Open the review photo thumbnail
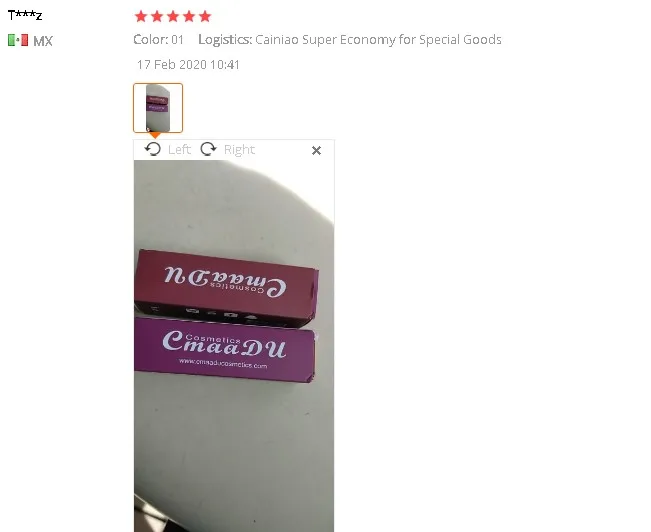 (158, 108)
